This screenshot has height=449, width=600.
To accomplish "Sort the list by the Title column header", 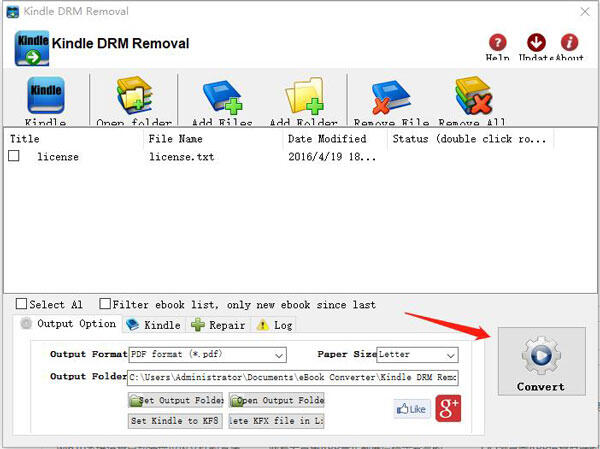I will point(73,139).
